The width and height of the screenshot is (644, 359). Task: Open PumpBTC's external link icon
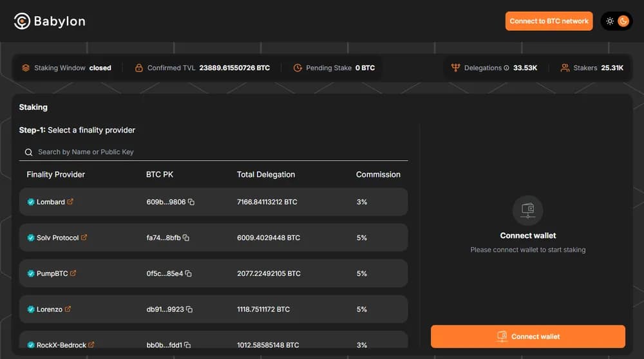(73, 273)
